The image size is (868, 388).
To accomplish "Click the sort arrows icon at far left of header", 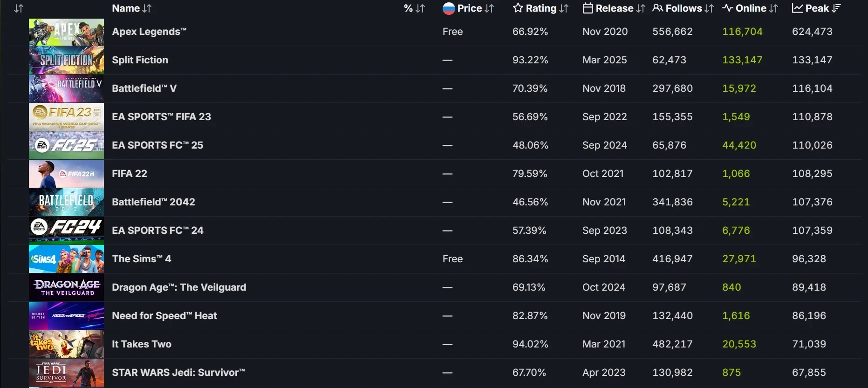I will pyautogui.click(x=19, y=8).
